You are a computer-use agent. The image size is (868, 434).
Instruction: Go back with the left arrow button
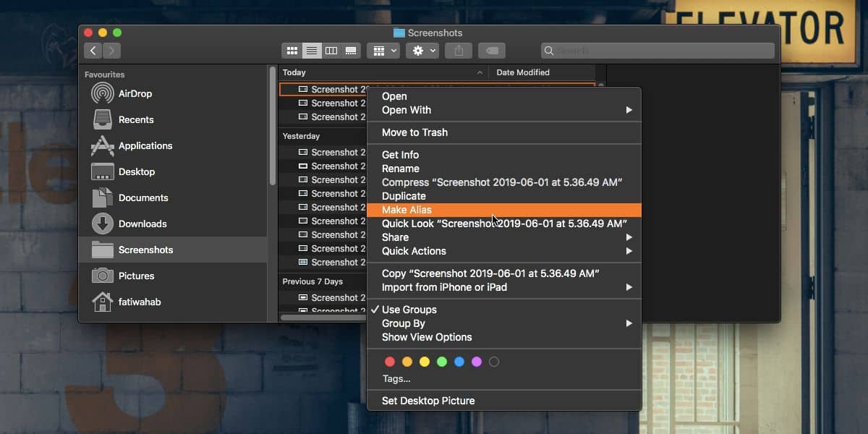(x=93, y=51)
